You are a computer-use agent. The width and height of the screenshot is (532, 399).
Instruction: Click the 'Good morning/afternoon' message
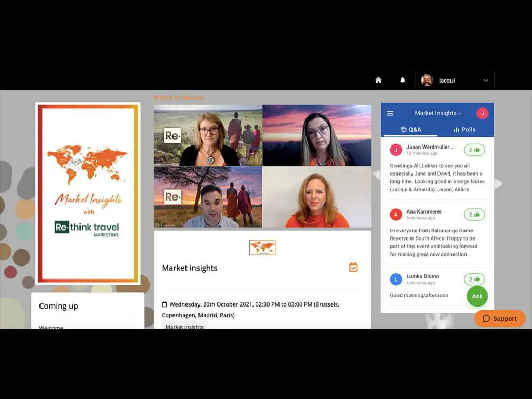pos(419,295)
